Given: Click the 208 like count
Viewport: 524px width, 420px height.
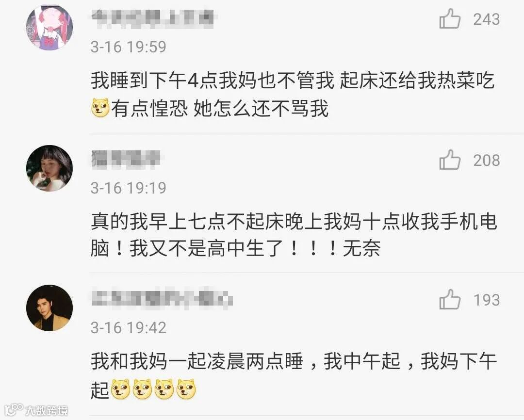Looking at the screenshot, I should [487, 161].
